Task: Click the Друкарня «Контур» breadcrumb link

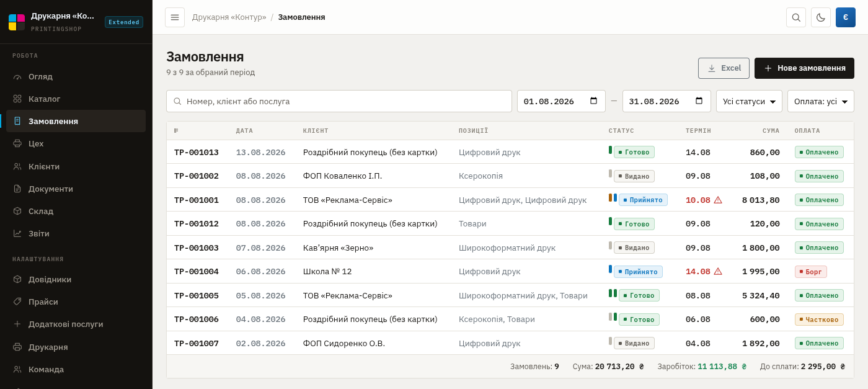Action: tap(229, 17)
